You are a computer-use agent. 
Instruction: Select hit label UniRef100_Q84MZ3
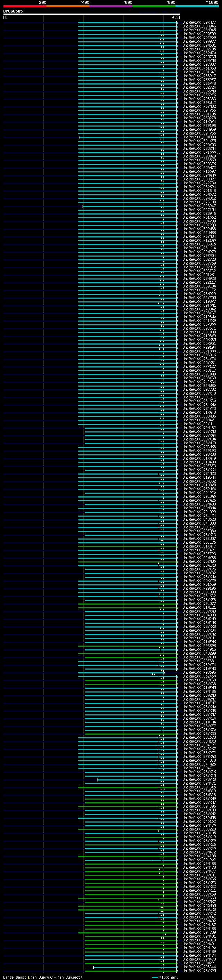pyautogui.click(x=199, y=473)
